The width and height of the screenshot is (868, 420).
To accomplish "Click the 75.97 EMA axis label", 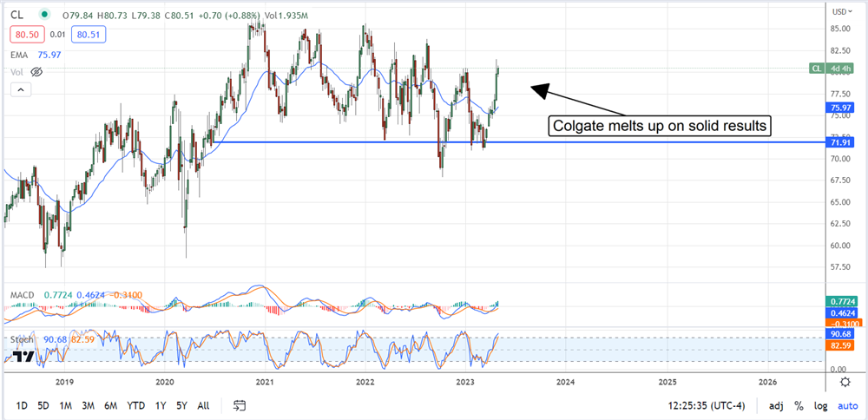I will point(841,108).
